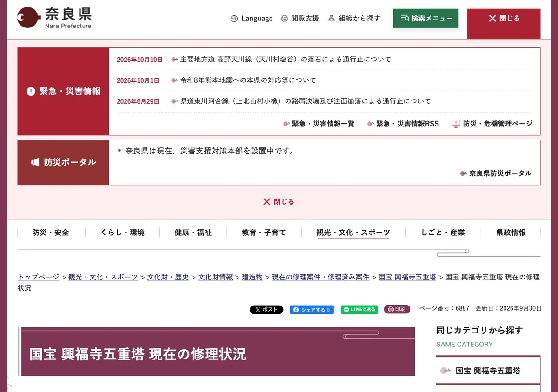This screenshot has width=558, height=392.
Task: Go to 国宝 興福寺五重塔 breadcrumb
Action: 407,277
